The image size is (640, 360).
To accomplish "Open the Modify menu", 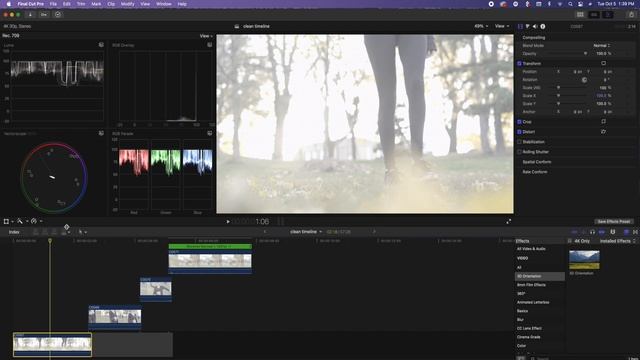I will (x=127, y=4).
